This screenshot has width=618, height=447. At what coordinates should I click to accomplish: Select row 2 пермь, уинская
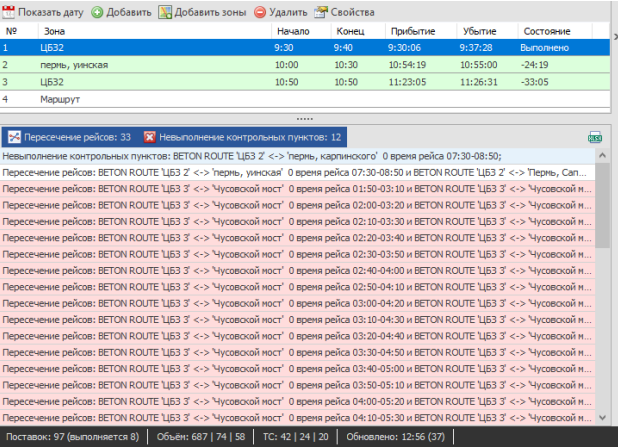[76, 65]
